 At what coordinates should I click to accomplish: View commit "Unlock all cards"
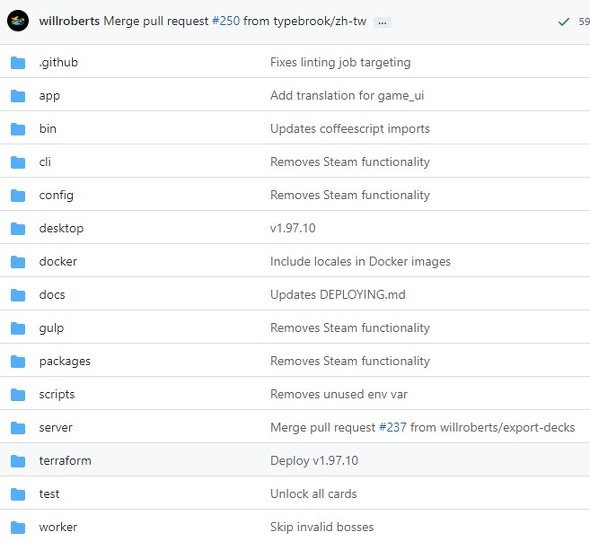(x=313, y=494)
